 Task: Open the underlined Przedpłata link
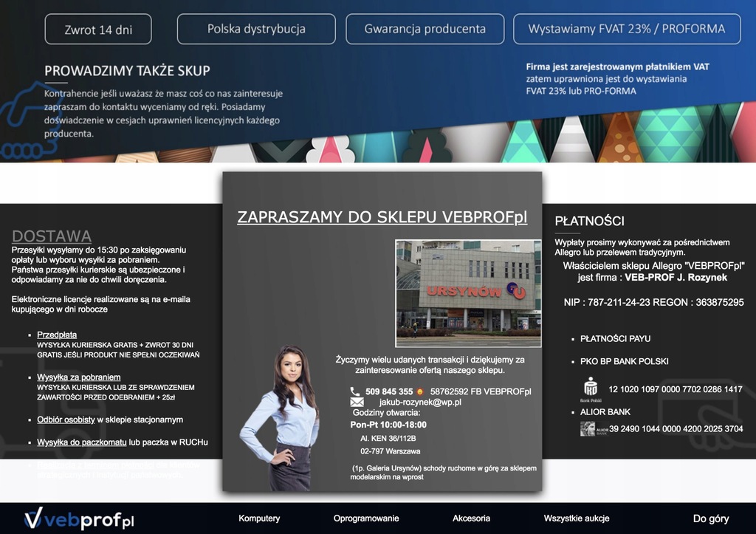click(58, 334)
